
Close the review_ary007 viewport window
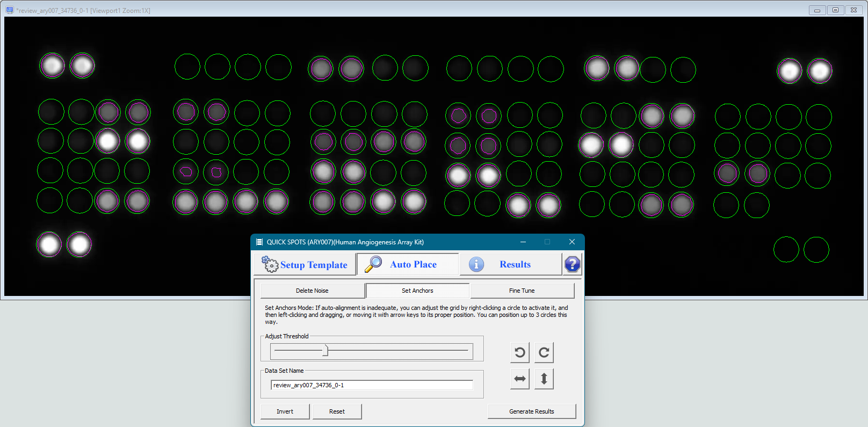pos(853,10)
